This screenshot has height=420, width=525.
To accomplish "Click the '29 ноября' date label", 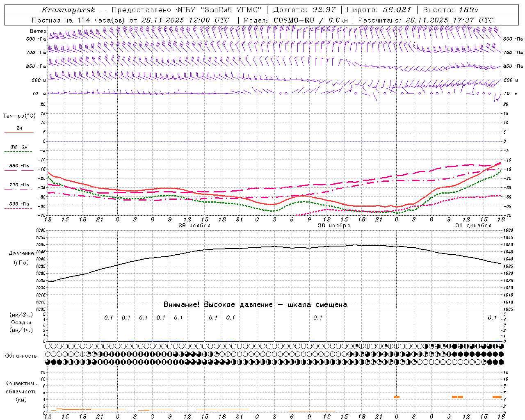I will pos(194,226).
